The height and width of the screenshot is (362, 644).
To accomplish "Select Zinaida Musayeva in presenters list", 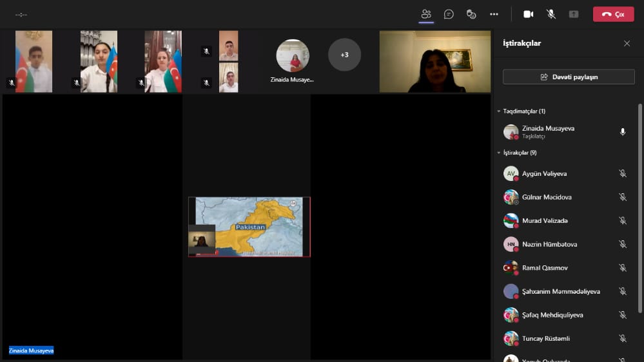I will click(567, 132).
